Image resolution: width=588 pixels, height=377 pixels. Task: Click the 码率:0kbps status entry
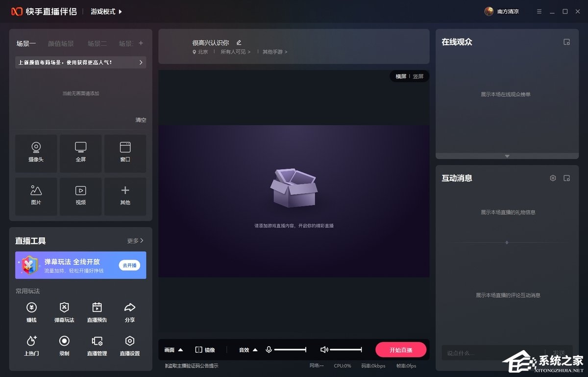point(373,366)
